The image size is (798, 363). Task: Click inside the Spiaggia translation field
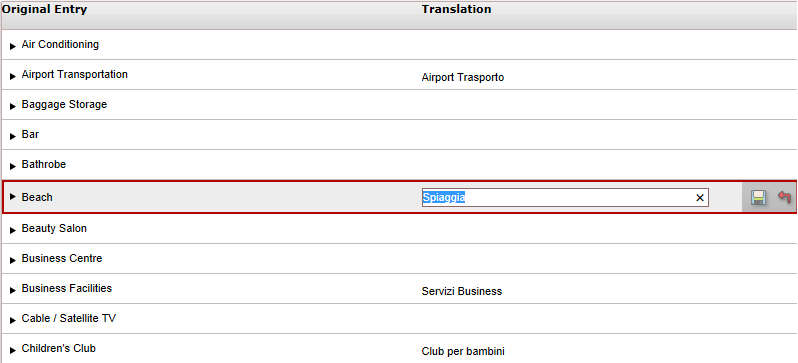point(557,198)
